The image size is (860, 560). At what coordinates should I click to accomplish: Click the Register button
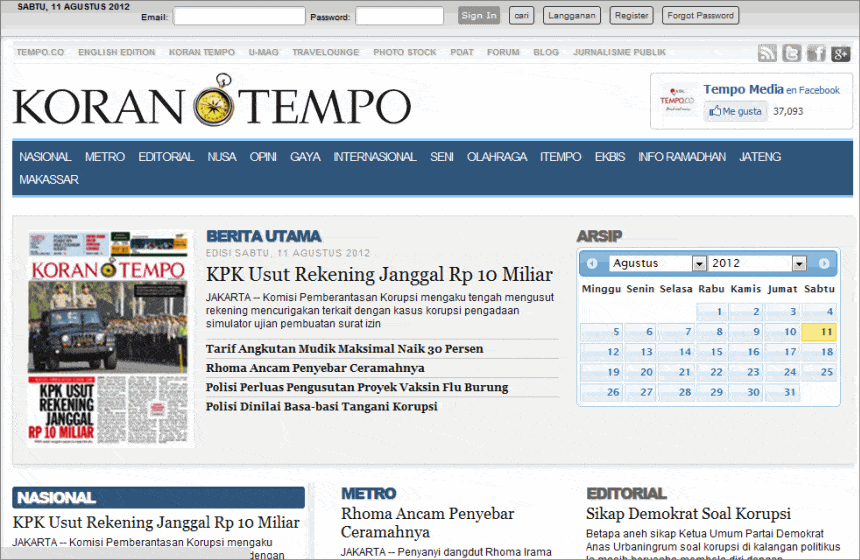[x=631, y=15]
